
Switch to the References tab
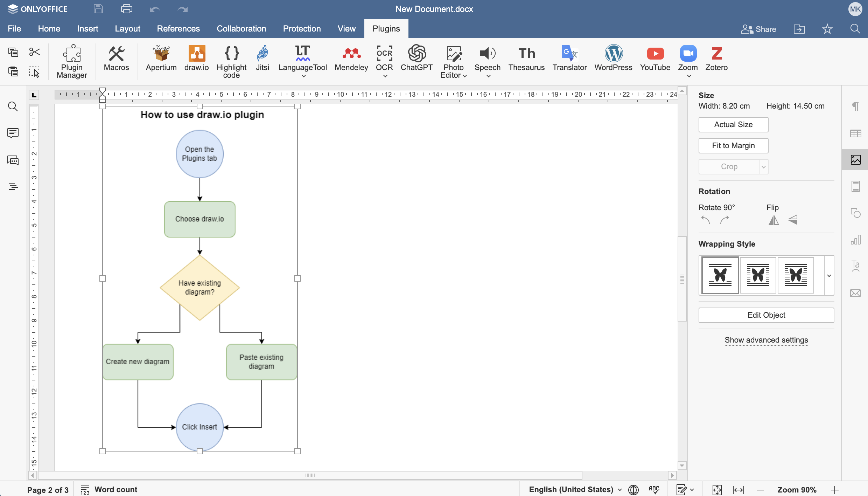coord(178,29)
